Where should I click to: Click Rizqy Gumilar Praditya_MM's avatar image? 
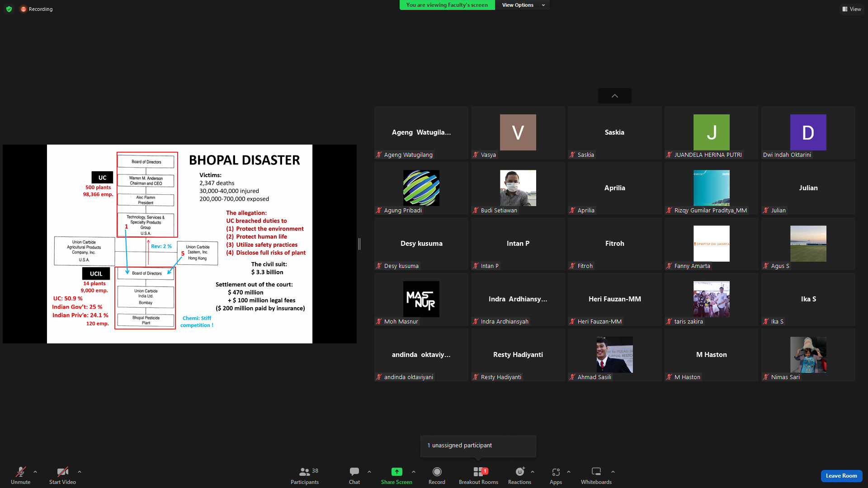click(x=712, y=188)
